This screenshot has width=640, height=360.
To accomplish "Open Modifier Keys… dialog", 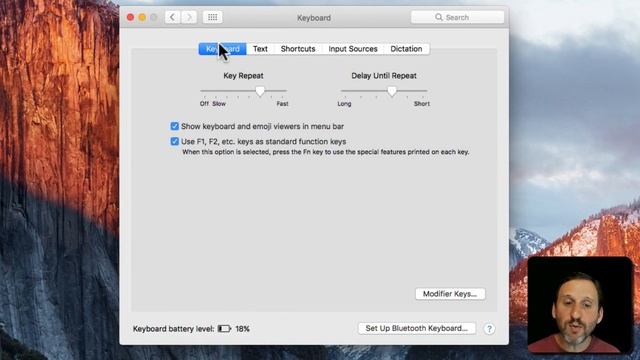I will [x=450, y=294].
